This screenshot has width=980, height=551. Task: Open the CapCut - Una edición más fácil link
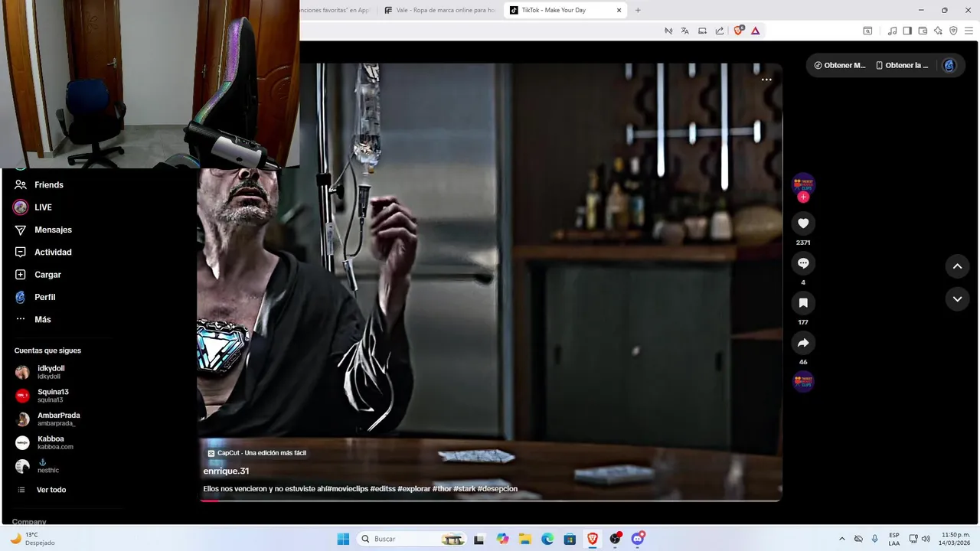257,453
